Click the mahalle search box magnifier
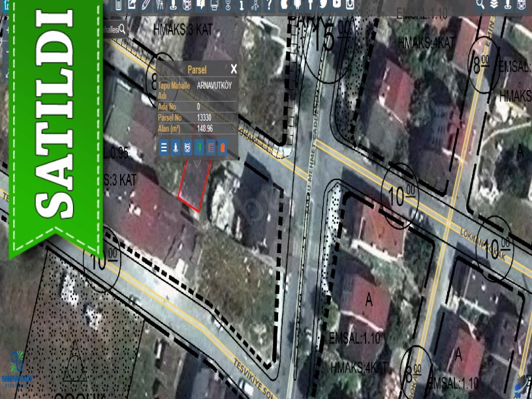The width and height of the screenshot is (532, 399). point(122,29)
